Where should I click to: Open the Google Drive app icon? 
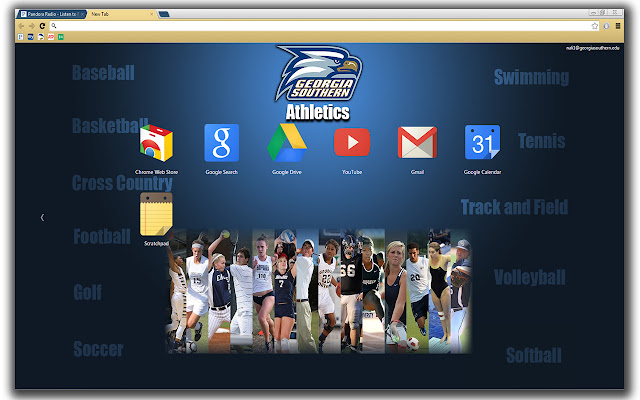click(287, 143)
